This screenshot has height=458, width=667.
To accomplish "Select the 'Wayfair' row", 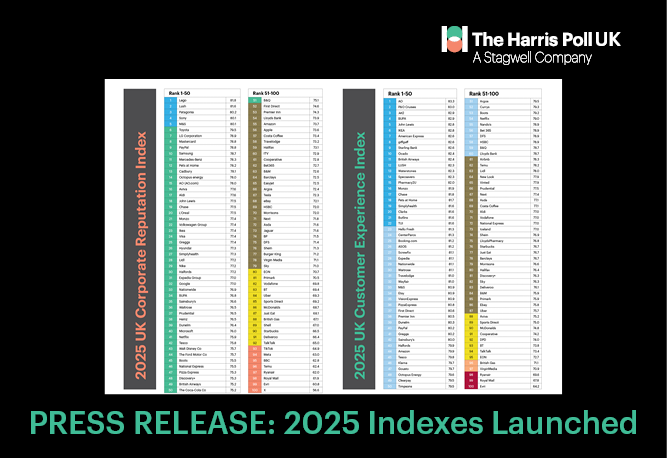I will point(420,282).
